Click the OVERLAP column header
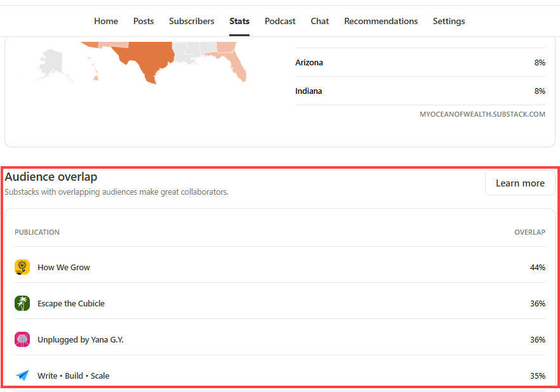 point(530,232)
